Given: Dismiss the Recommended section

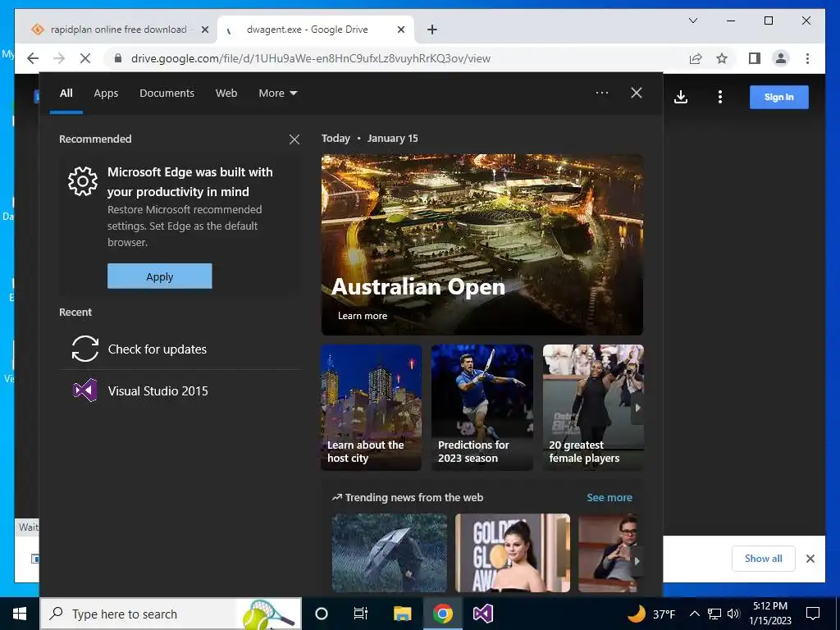Looking at the screenshot, I should 294,139.
